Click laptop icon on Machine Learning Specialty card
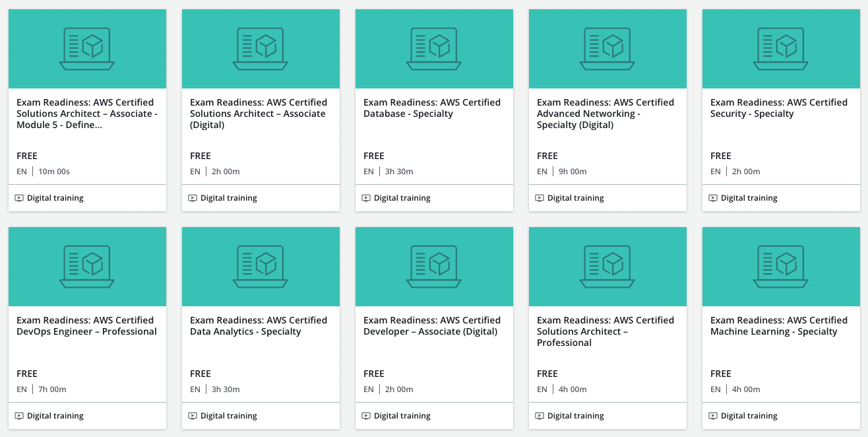 click(781, 266)
